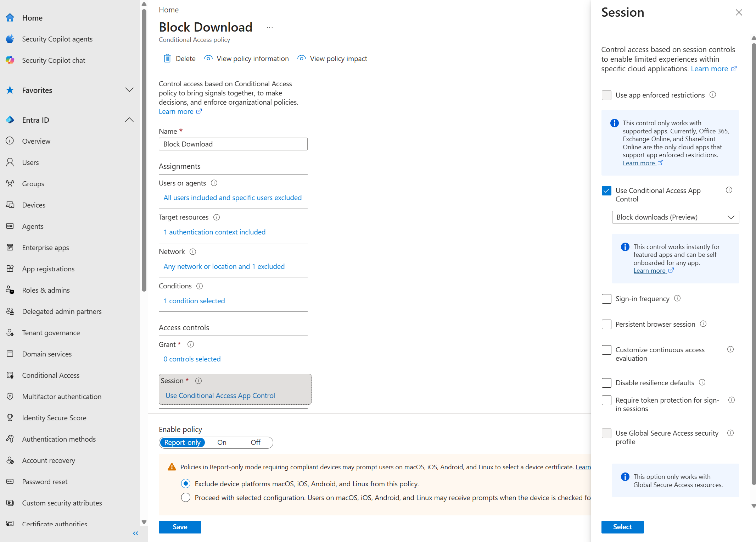Select Exclude device platforms radio option

coord(186,484)
